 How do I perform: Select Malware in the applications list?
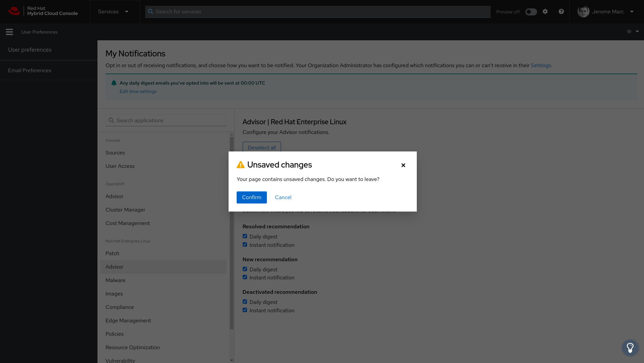tap(115, 280)
